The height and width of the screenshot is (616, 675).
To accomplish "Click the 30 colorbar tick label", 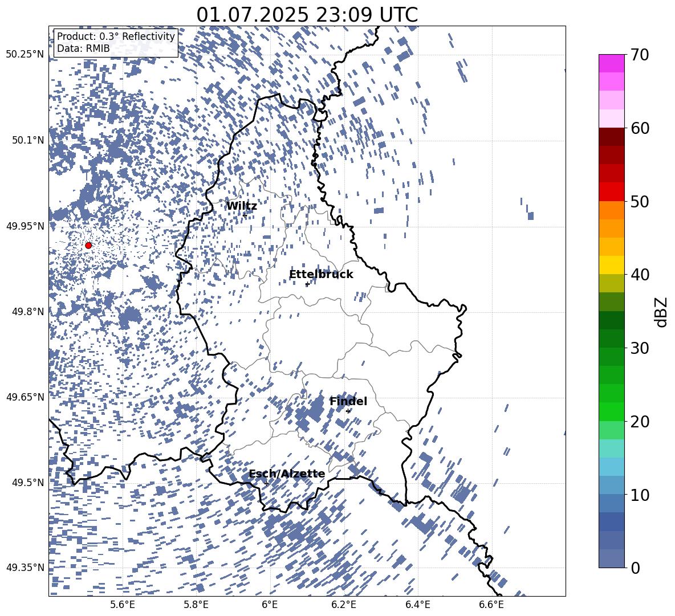I will tap(640, 348).
